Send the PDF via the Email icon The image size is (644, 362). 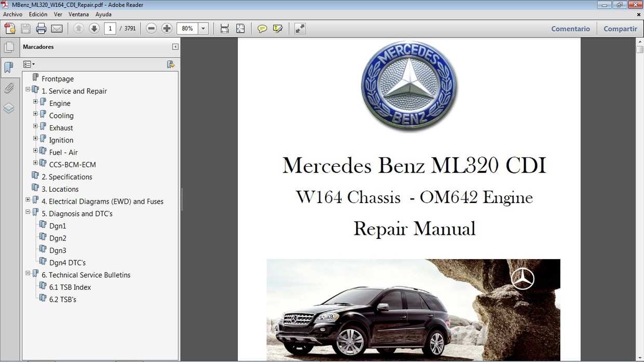click(55, 29)
